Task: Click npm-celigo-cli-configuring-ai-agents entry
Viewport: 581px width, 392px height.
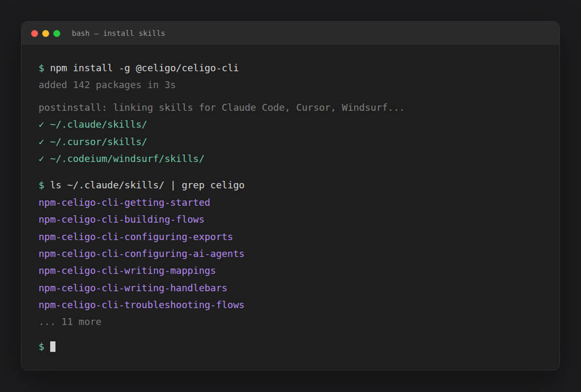Action: 142,254
